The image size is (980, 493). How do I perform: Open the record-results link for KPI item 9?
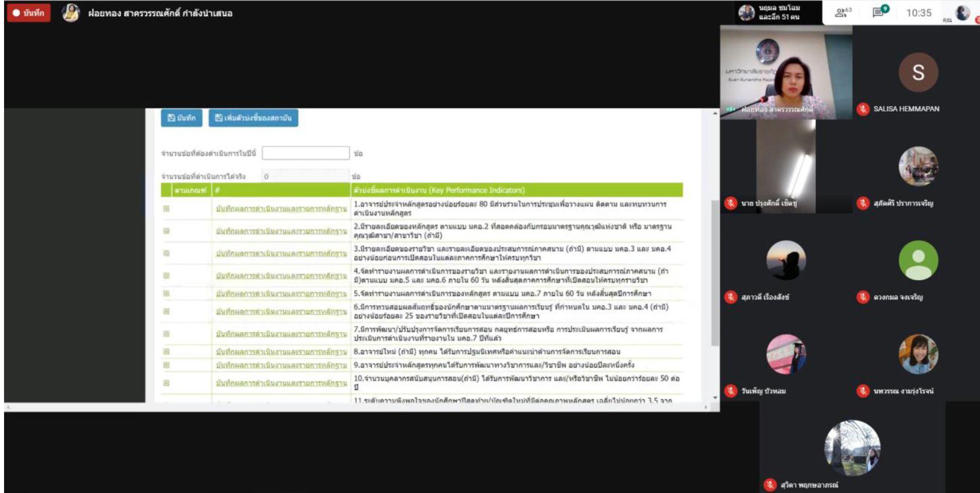(281, 365)
